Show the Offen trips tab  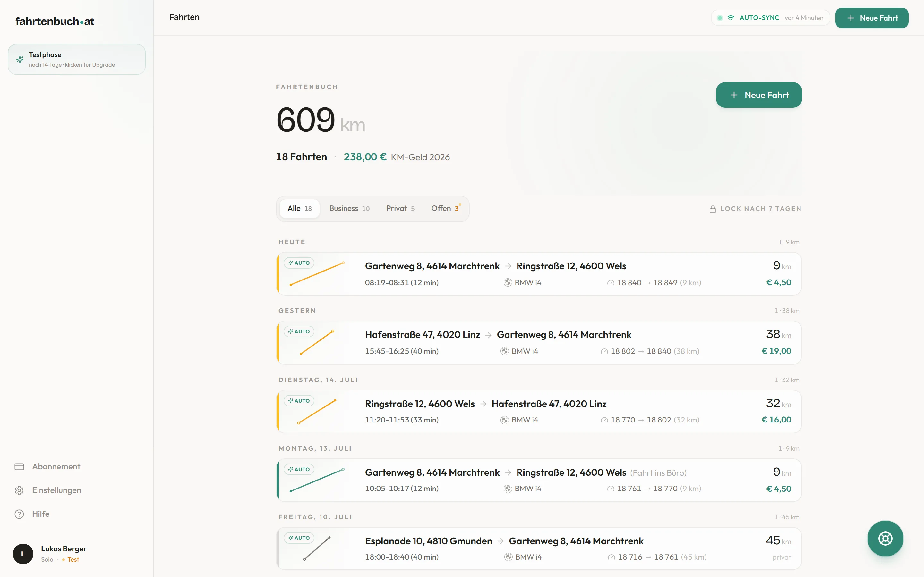[x=445, y=208]
